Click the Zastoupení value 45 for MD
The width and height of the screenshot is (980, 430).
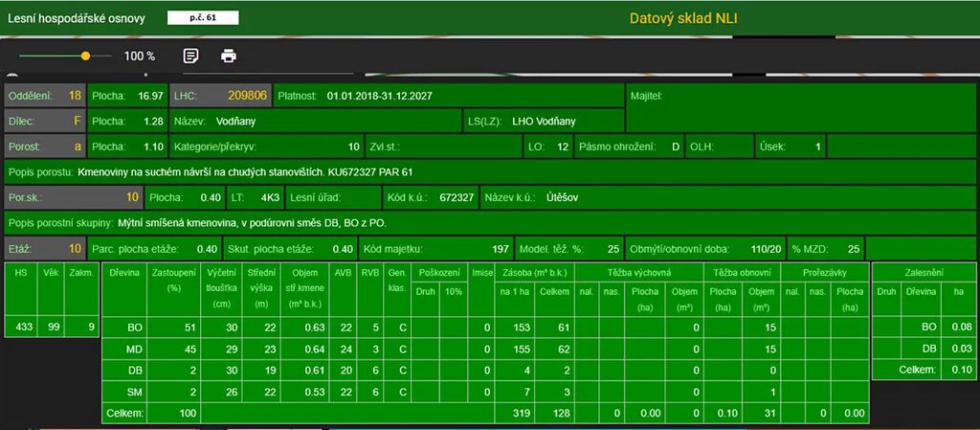(x=191, y=349)
